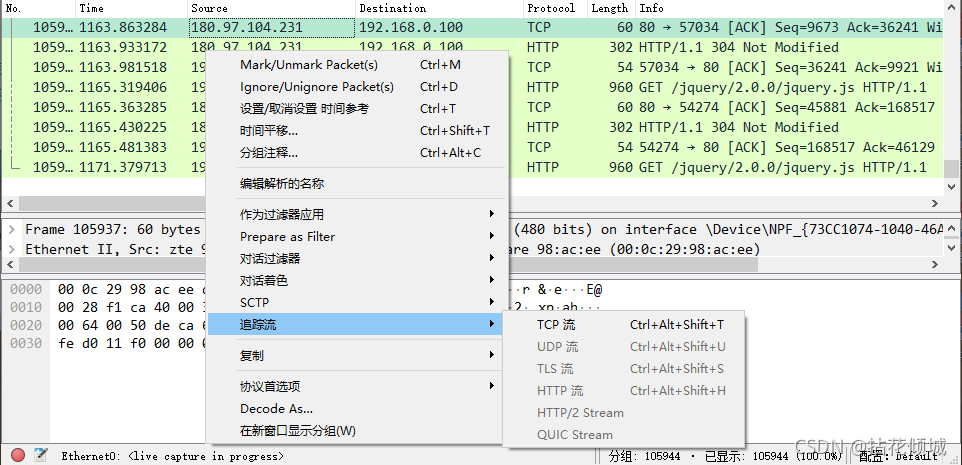Viewport: 962px width, 465px height.
Task: Click HTTP/2 Stream submenu entry
Action: [623, 413]
